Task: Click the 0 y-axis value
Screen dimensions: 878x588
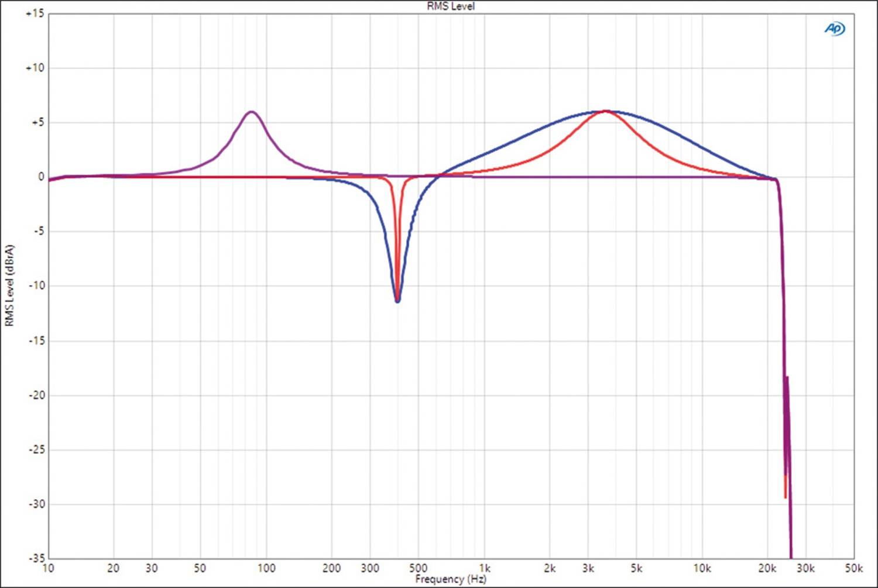Action: pos(41,177)
